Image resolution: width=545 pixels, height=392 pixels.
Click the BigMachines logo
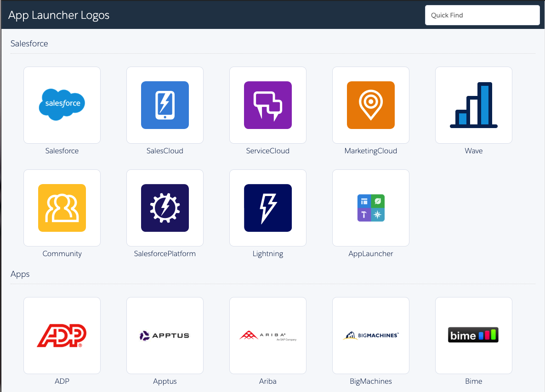pos(370,336)
